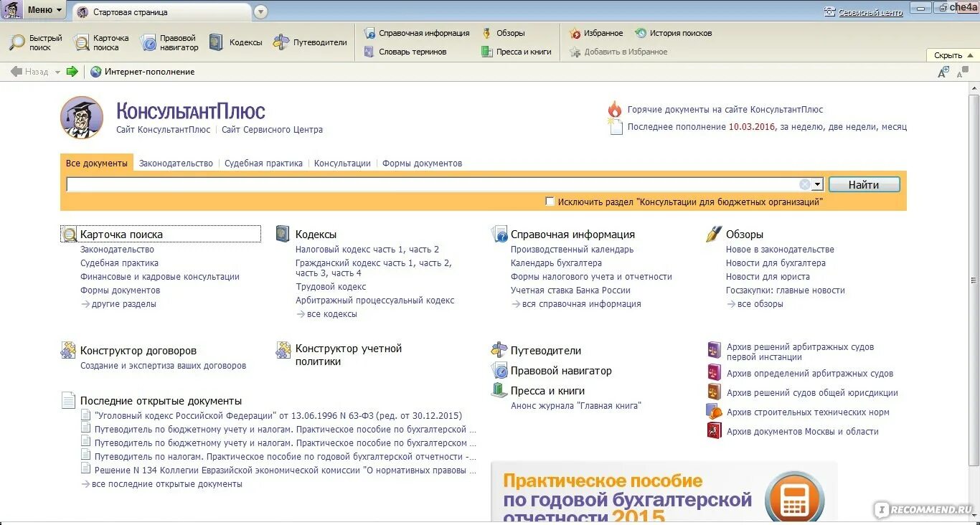Open Сайт КонсультантПлюс link
The height and width of the screenshot is (525, 980).
click(x=163, y=130)
